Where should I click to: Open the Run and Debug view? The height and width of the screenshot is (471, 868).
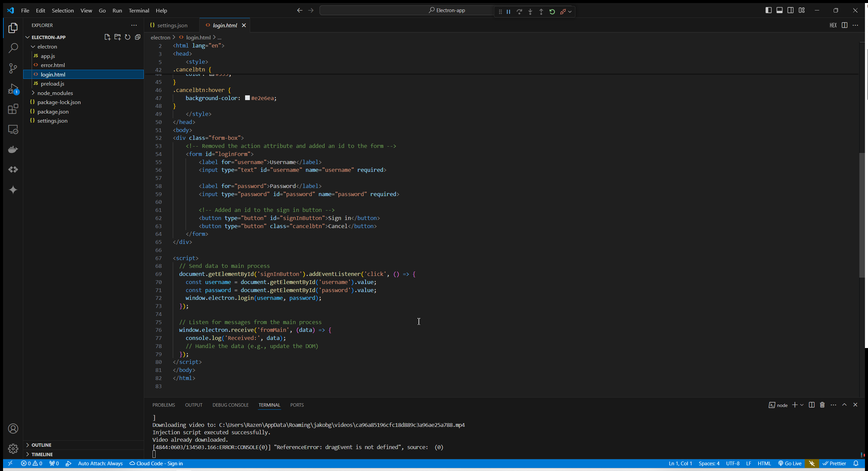click(13, 89)
